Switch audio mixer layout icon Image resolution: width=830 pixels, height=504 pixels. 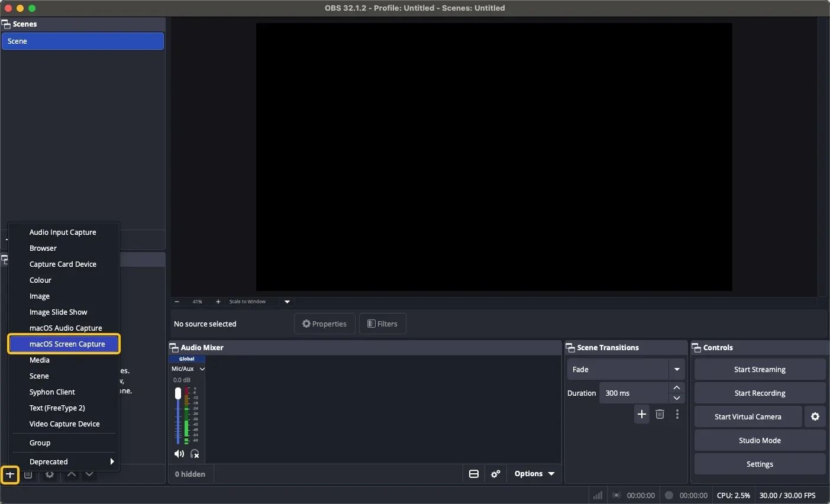[474, 474]
